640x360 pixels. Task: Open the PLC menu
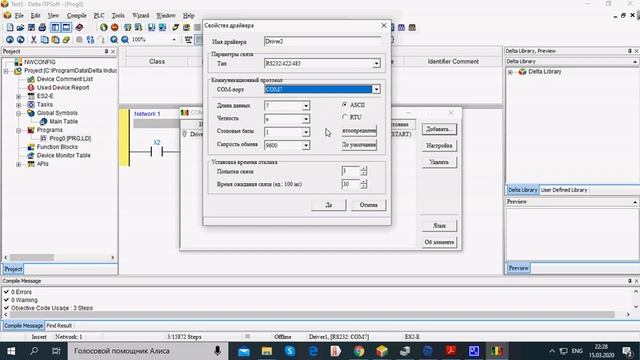(x=99, y=16)
